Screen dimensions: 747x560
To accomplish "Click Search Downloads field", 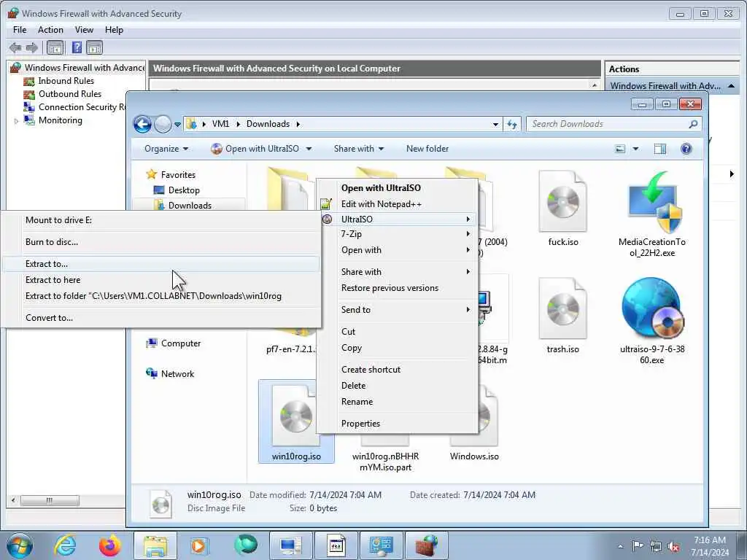I will 614,124.
